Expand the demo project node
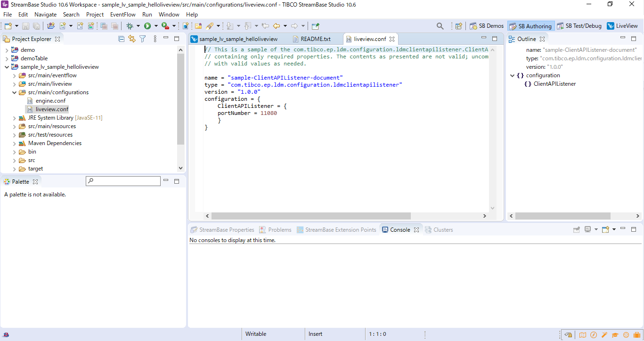The height and width of the screenshot is (341, 644). click(x=7, y=50)
